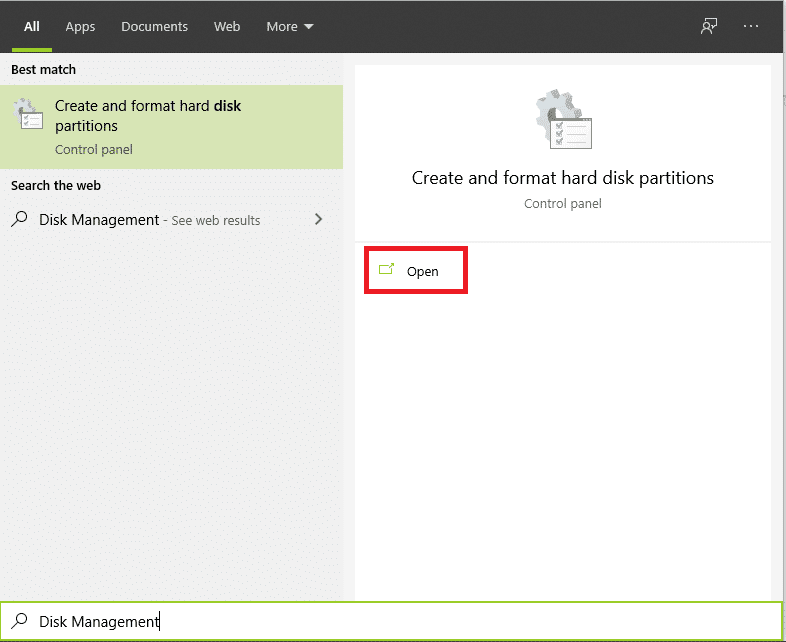Open the three-dot options menu
The height and width of the screenshot is (642, 786).
[x=751, y=27]
